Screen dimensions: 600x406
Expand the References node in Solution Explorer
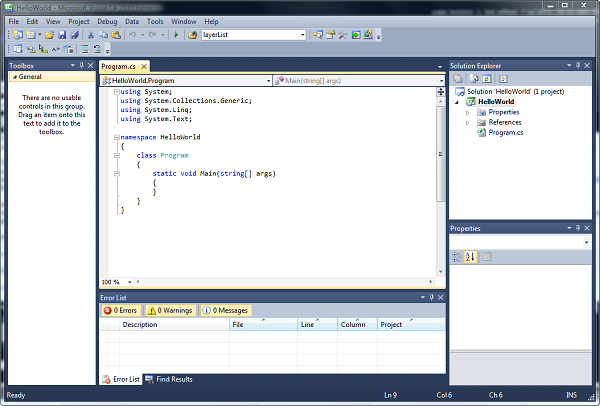[x=467, y=122]
